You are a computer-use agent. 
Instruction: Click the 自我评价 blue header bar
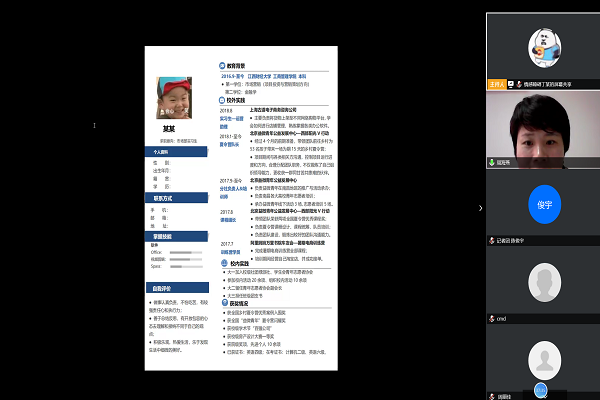click(x=178, y=288)
